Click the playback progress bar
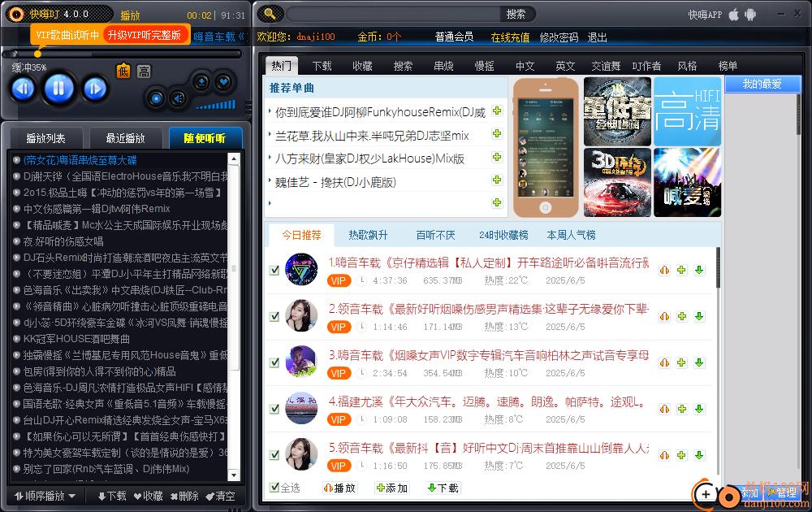This screenshot has height=512, width=812. click(123, 54)
